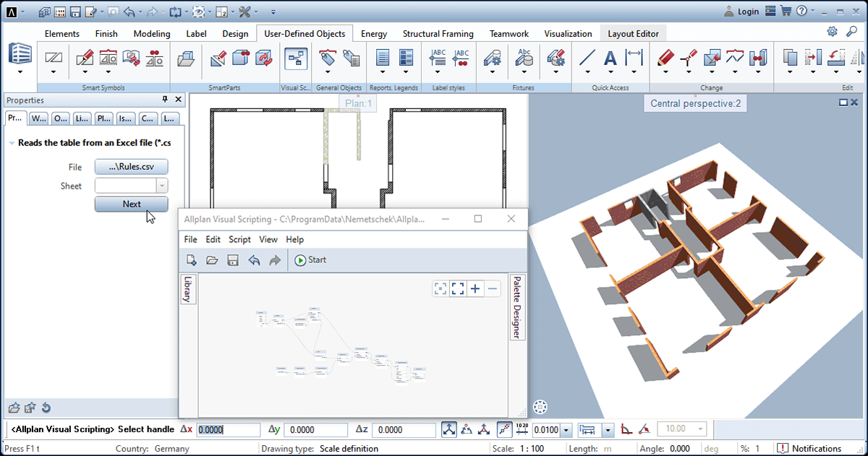Switch to the Energy ribbon tab
Image resolution: width=868 pixels, height=456 pixels.
(x=374, y=33)
